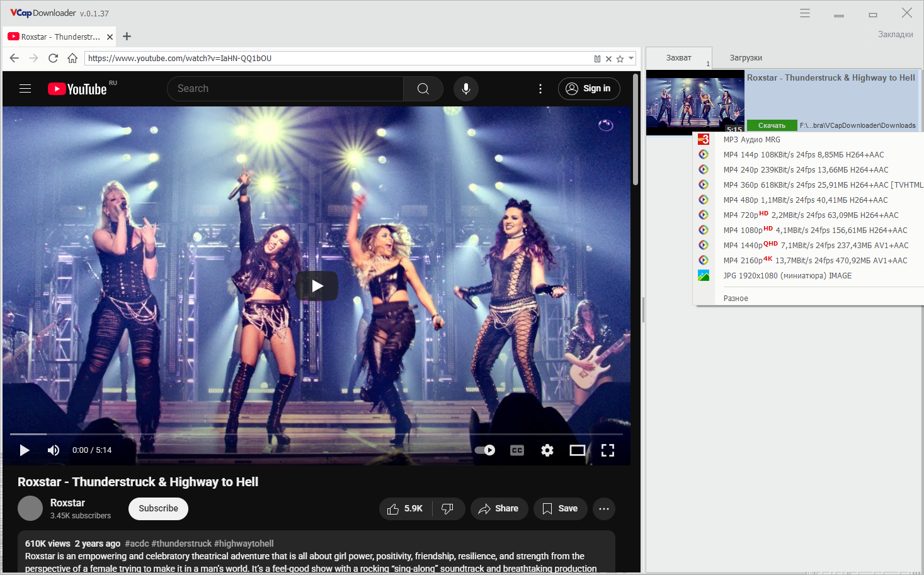Expand more actions beside the Save button
The width and height of the screenshot is (924, 575).
(604, 509)
